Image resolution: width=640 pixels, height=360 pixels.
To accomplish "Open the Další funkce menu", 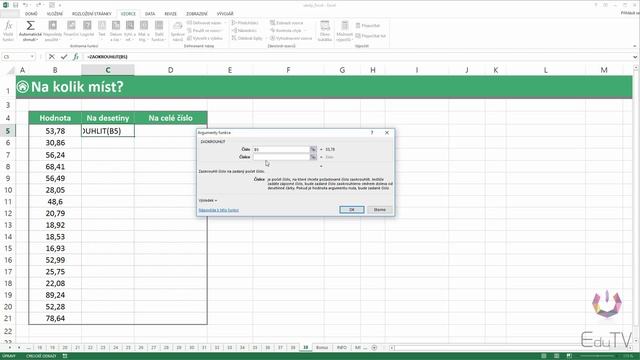I will pos(158,31).
